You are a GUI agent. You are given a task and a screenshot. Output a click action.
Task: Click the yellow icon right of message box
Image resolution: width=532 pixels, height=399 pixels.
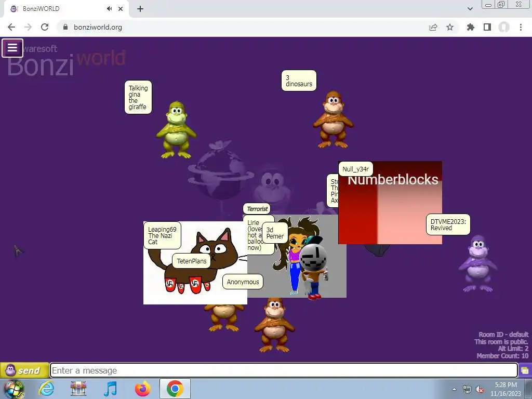[525, 370]
